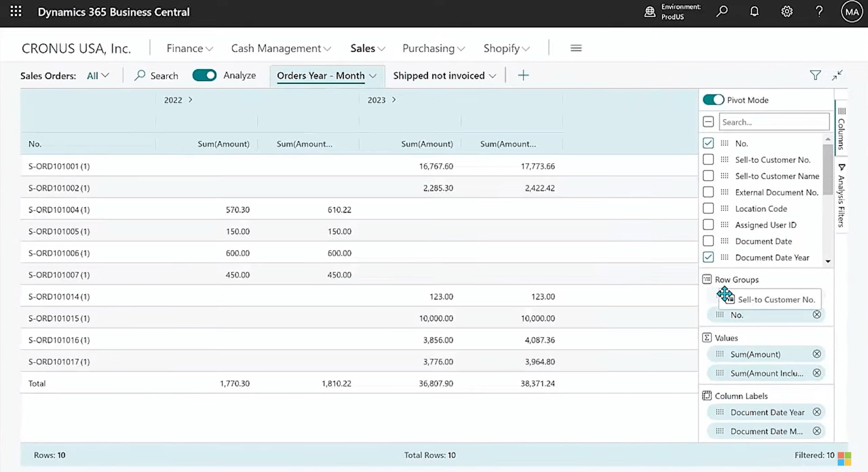The height and width of the screenshot is (472, 868).
Task: Open the Orders Year - Month tab dropdown
Action: pyautogui.click(x=373, y=76)
